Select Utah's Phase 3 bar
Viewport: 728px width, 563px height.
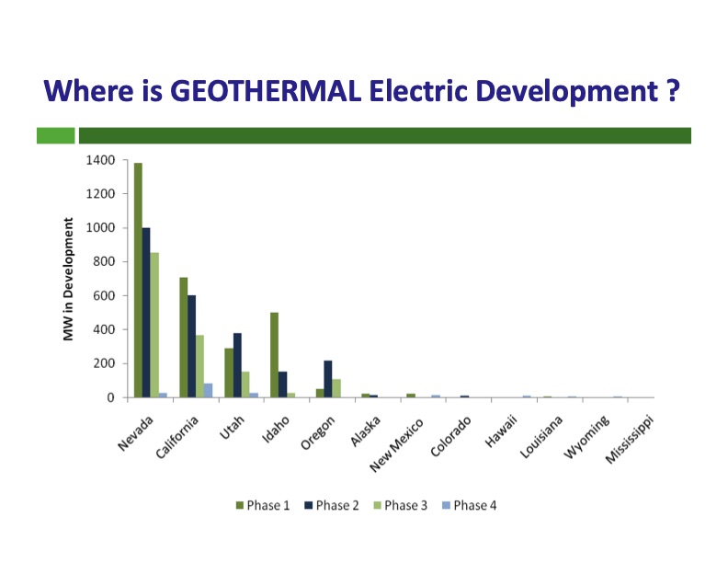[x=245, y=385]
